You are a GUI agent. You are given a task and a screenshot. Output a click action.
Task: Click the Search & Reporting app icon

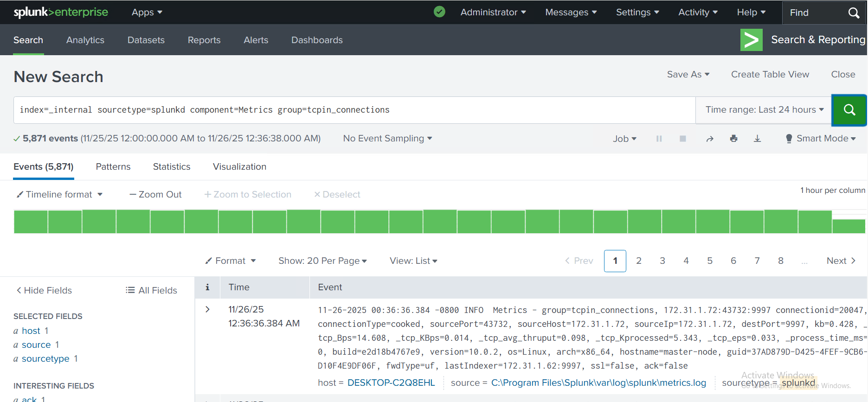point(752,40)
